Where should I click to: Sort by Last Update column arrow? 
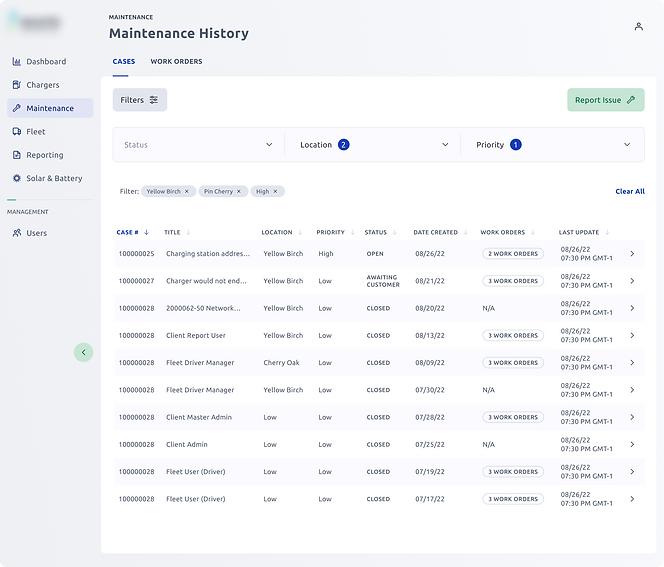tap(607, 232)
